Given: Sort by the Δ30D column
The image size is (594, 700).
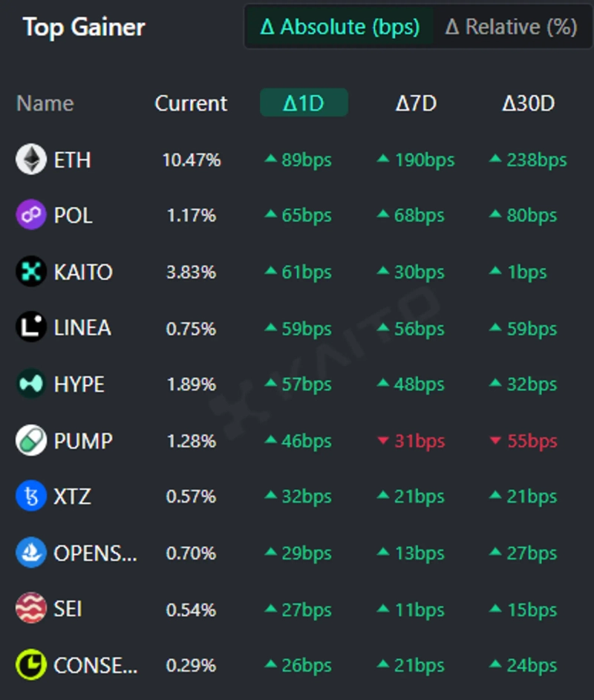Looking at the screenshot, I should coord(528,103).
